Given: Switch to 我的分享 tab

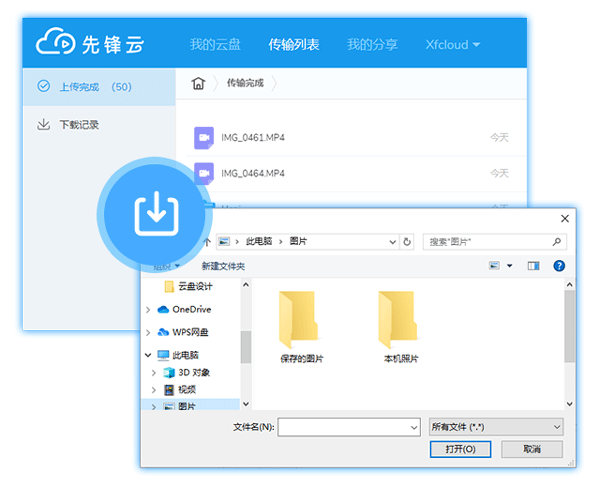Looking at the screenshot, I should point(372,45).
